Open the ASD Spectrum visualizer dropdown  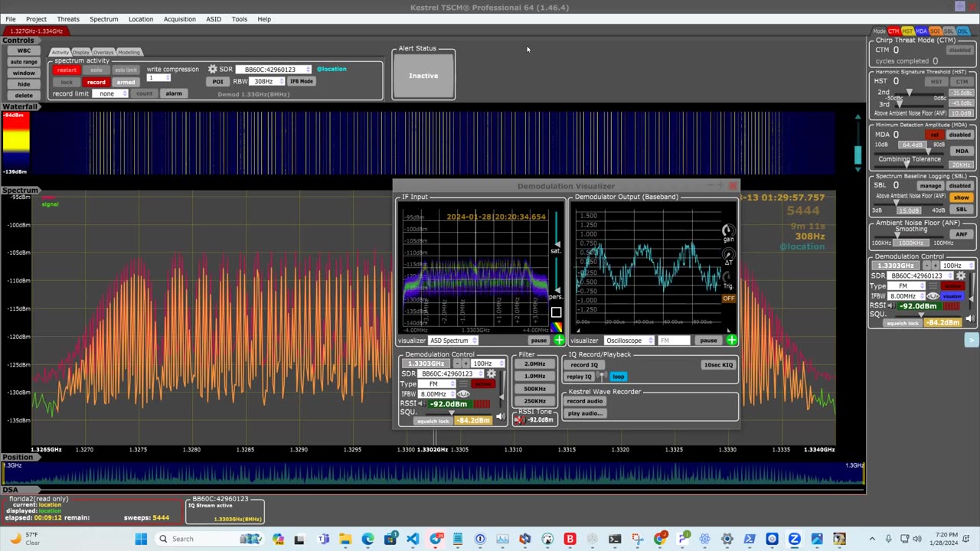pos(453,341)
